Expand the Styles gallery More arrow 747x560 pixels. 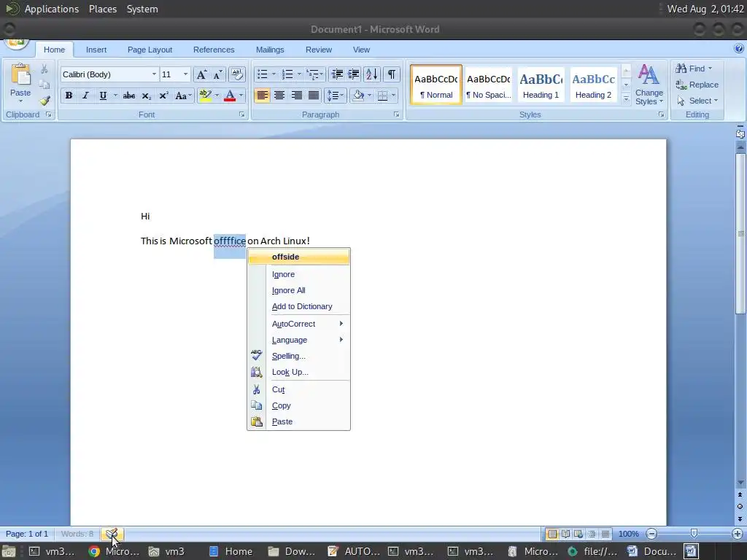pos(626,99)
